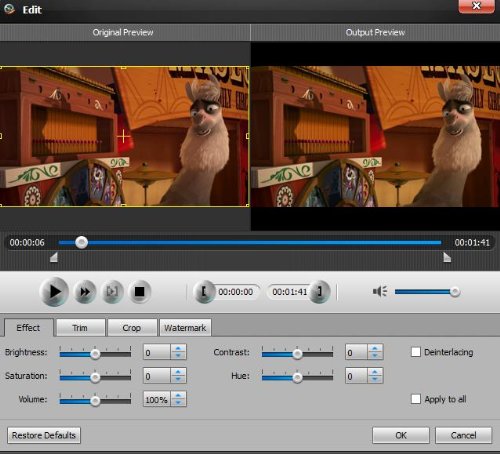Click the Edit window app icon
The height and width of the screenshot is (454, 500).
10,9
